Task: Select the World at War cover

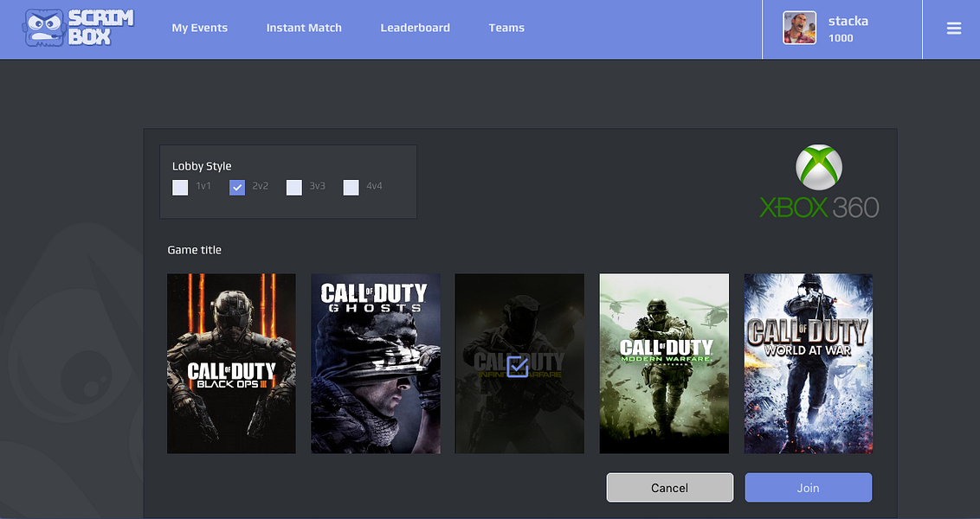Action: [x=808, y=363]
